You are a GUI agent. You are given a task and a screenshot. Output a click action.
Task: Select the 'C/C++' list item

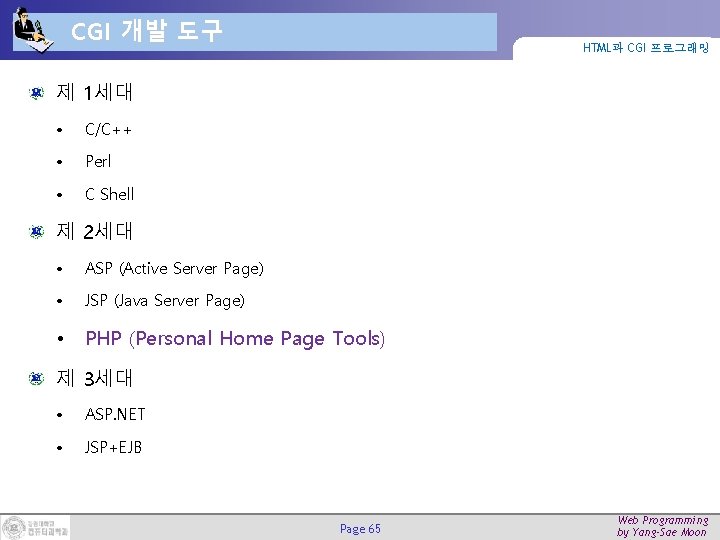point(108,129)
